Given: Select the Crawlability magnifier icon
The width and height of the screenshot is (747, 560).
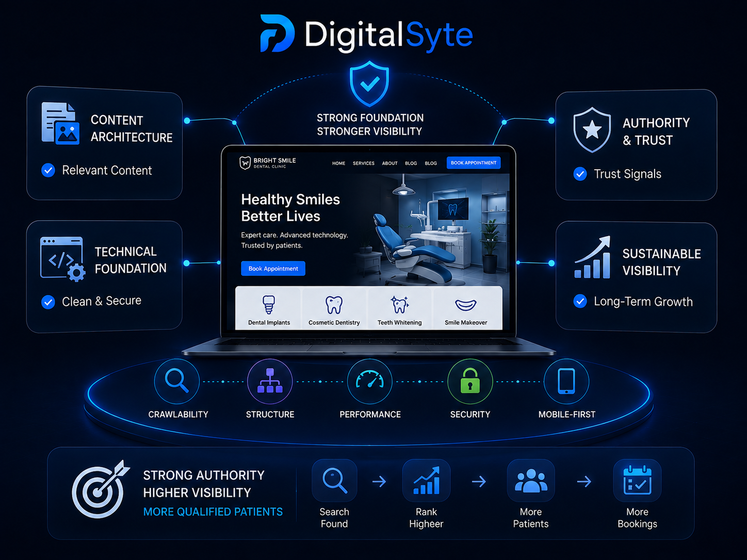Looking at the screenshot, I should [177, 382].
